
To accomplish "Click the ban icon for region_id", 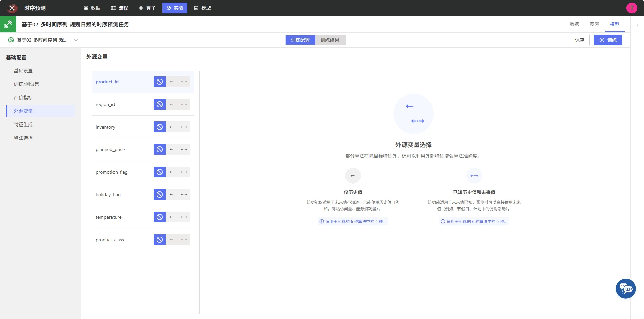I will 160,104.
